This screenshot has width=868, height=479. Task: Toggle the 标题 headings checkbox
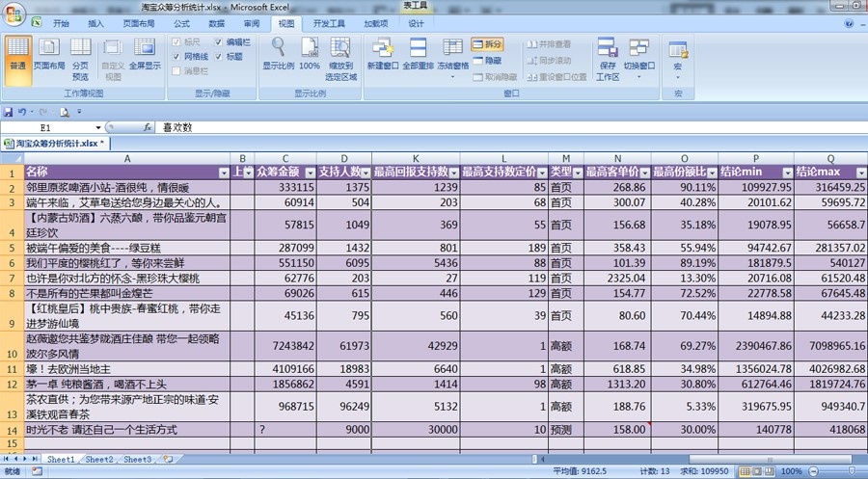tap(218, 57)
